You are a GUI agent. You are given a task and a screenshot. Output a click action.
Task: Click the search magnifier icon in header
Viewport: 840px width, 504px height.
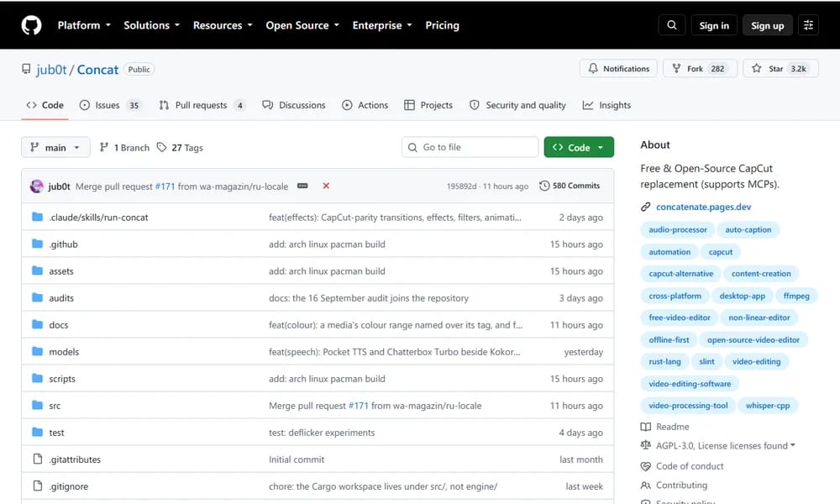(672, 25)
